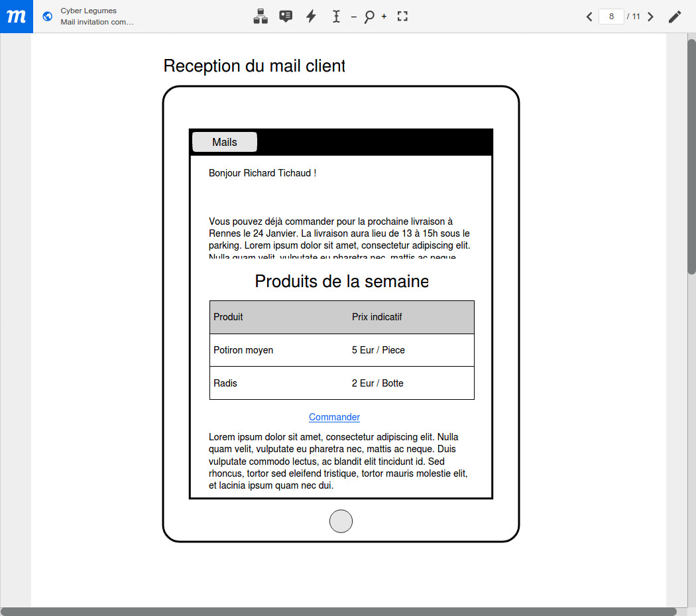Zoom out with the minus button
This screenshot has width=696, height=616.
point(353,17)
